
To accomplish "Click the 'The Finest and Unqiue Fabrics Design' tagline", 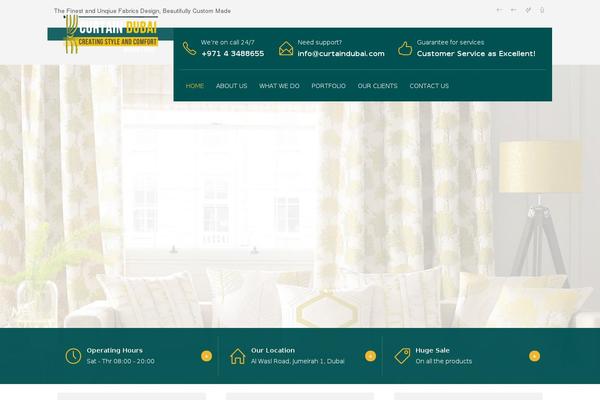I will point(142,11).
